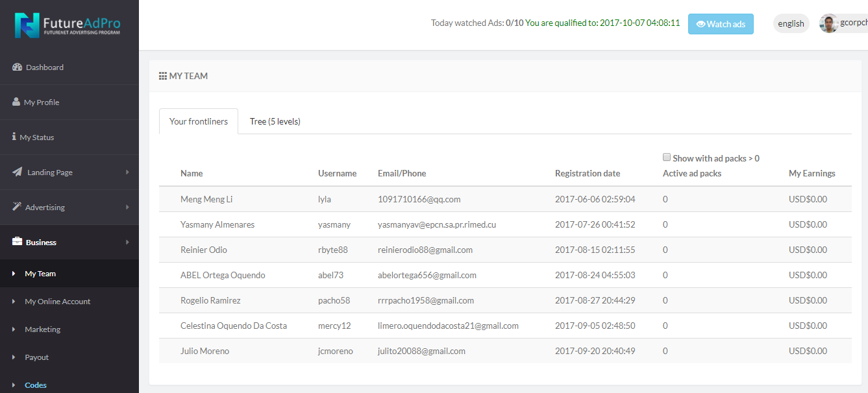Viewport: 868px width, 393px height.
Task: Click the My Team grid icon
Action: 163,76
